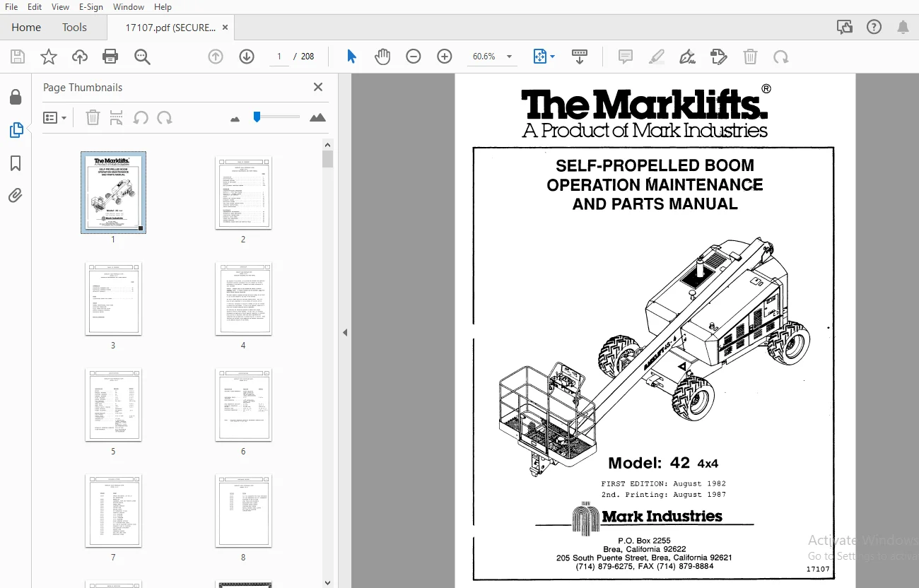Screen dimensions: 919x588
Task: Select the highlight text pen
Action: click(x=657, y=57)
